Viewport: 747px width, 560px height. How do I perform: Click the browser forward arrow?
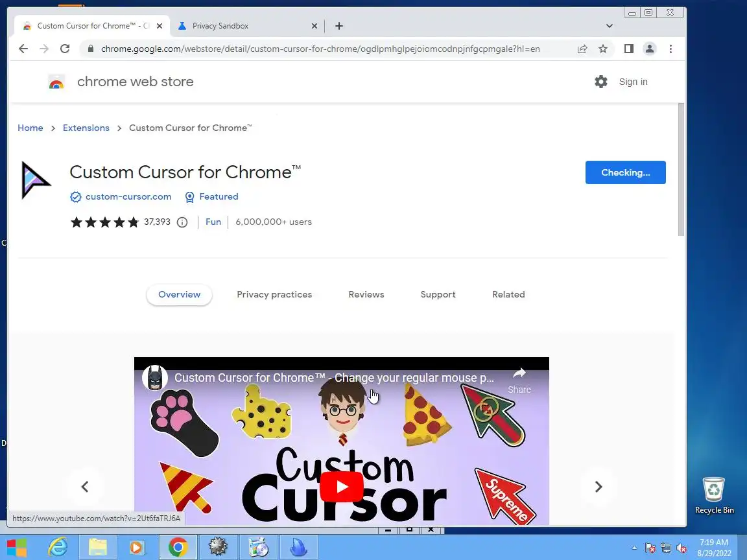[44, 49]
